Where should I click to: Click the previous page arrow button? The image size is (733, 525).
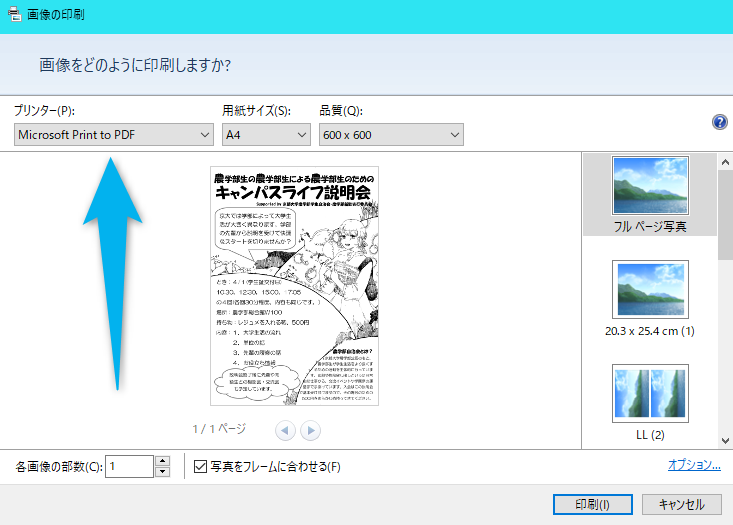click(x=286, y=430)
